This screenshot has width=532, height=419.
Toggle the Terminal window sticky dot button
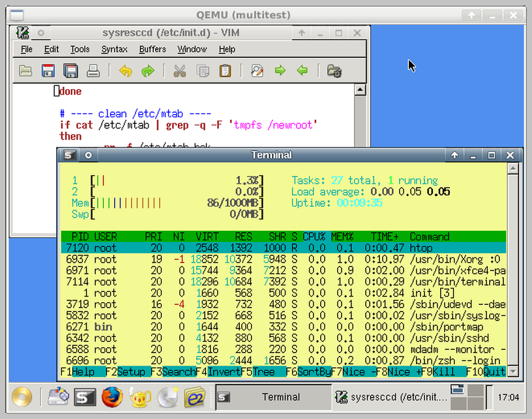coord(88,155)
